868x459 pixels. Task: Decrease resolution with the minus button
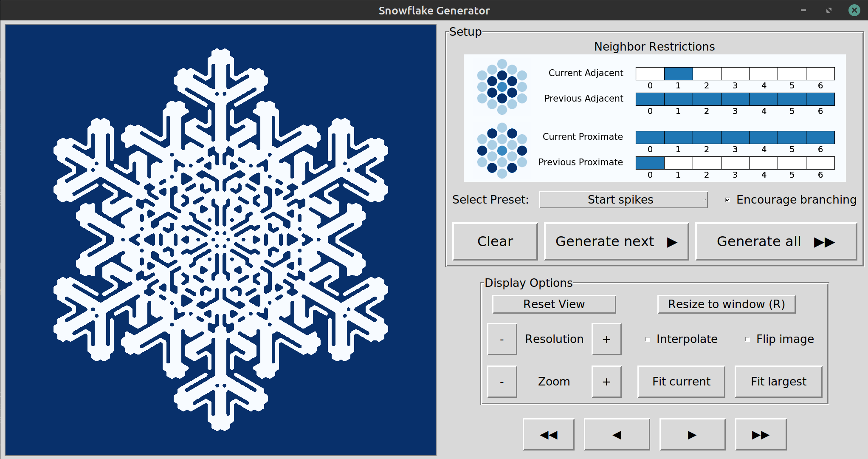[502, 339]
